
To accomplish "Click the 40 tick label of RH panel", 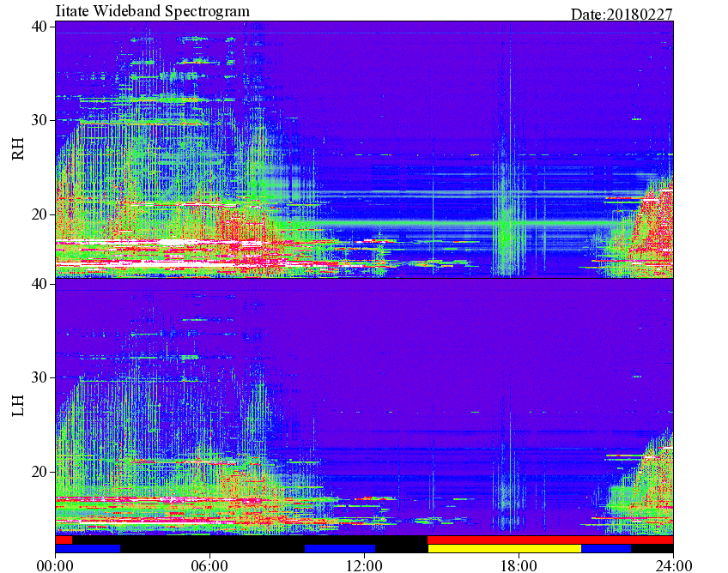I will [39, 27].
